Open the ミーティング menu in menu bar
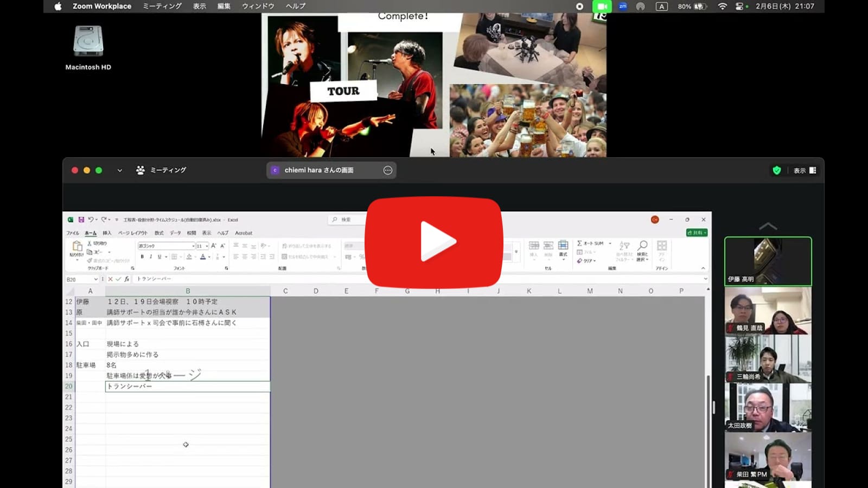The width and height of the screenshot is (868, 488). [162, 7]
